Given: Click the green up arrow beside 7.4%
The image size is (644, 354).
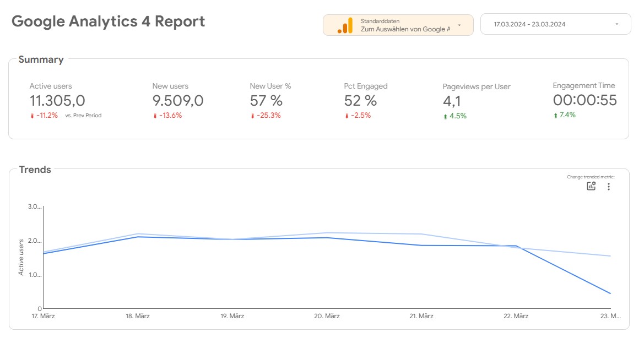Looking at the screenshot, I should 555,116.
